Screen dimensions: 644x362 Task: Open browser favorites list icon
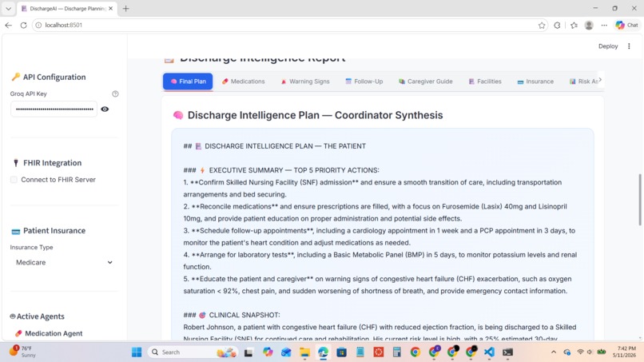(574, 25)
